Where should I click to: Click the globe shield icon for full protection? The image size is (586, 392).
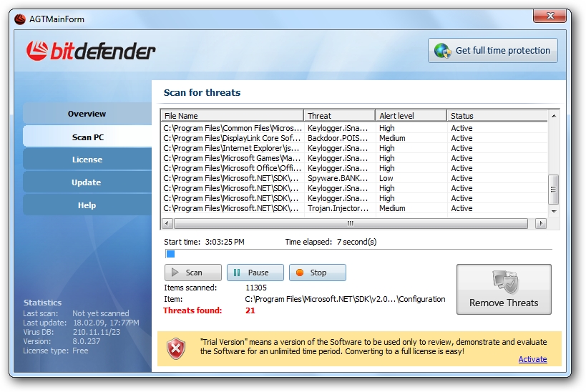(443, 51)
